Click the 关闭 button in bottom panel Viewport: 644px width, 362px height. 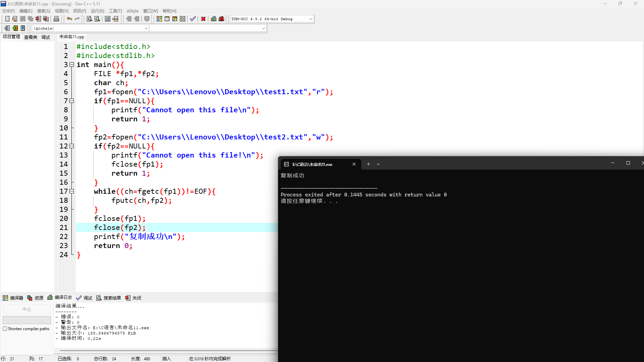coord(133,298)
